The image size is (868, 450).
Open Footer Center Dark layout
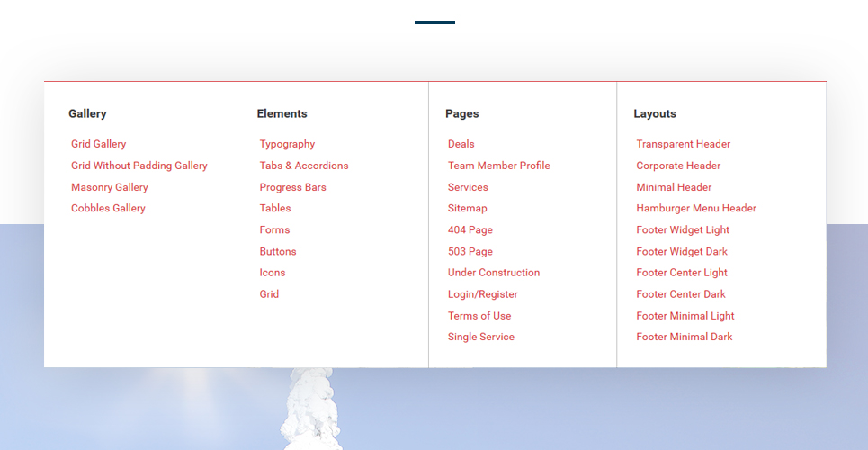pyautogui.click(x=680, y=294)
